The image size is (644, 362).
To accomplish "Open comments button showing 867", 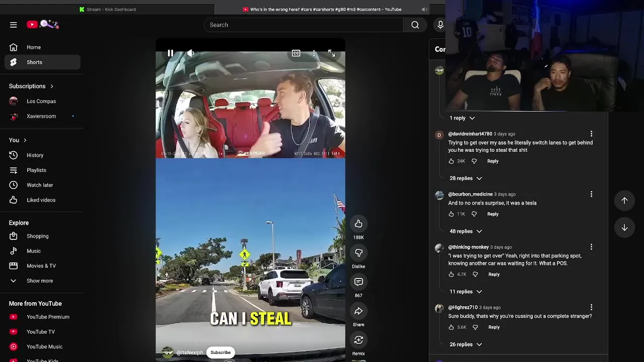I will [x=358, y=282].
